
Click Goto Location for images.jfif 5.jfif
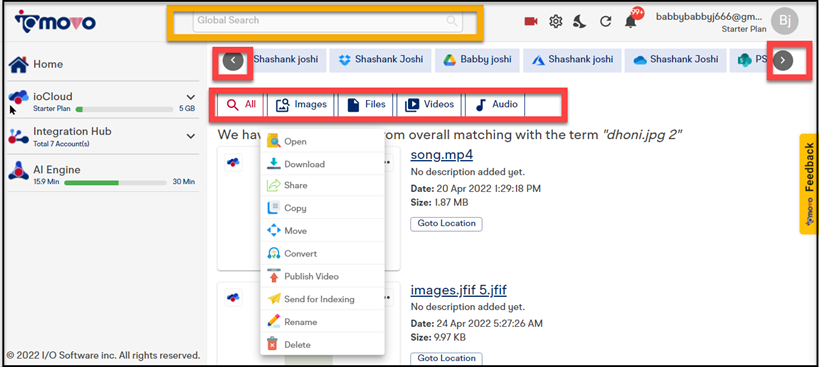tap(447, 359)
